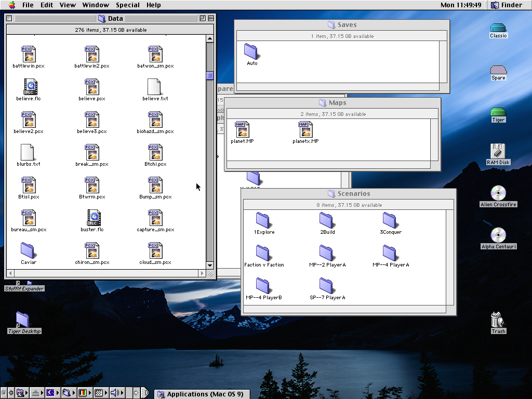Open the sound volume control strip module
This screenshot has width=532, height=399.
[116, 393]
